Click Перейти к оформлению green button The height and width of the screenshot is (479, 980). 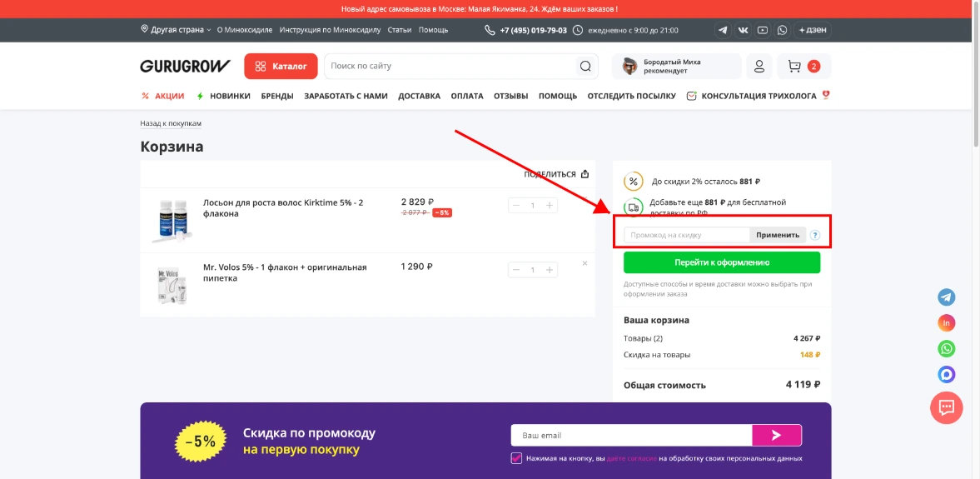coord(722,262)
